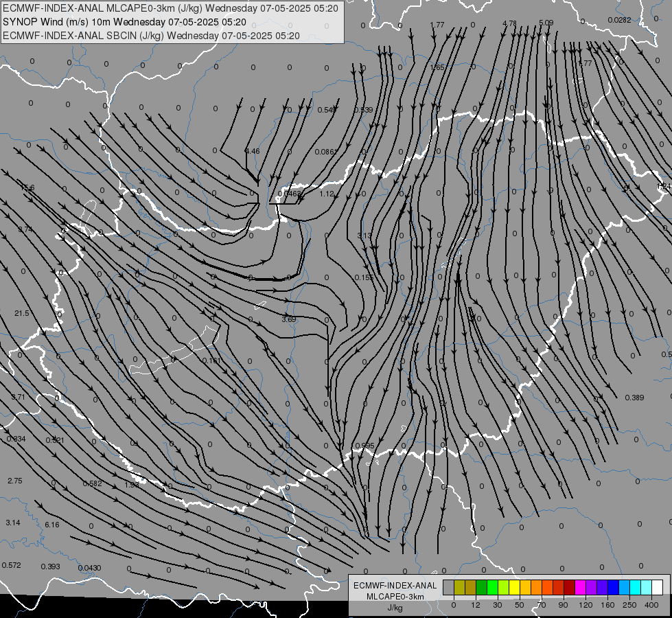Click the SBCIN title line
The width and height of the screenshot is (672, 618).
tap(151, 36)
